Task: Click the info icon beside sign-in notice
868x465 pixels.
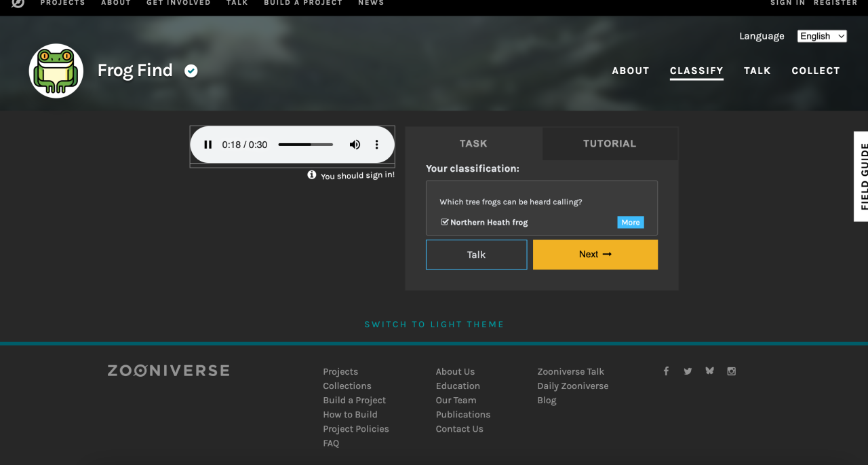Action: pos(312,174)
